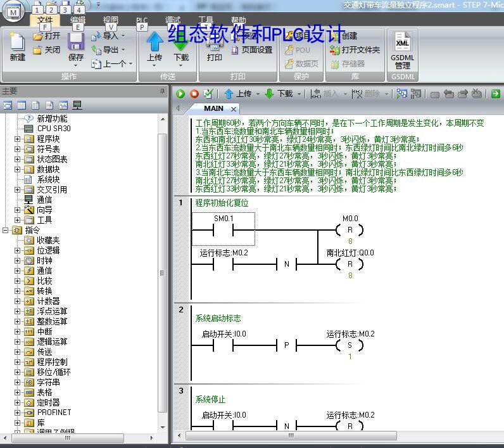Viewport: 504px width, 448px height.
Task: Click the Stop PLC red button
Action: tap(194, 94)
